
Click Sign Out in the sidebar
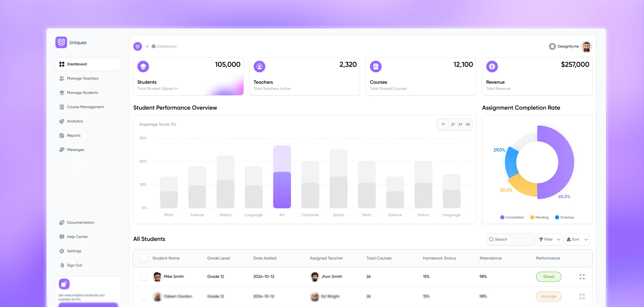[x=75, y=265]
